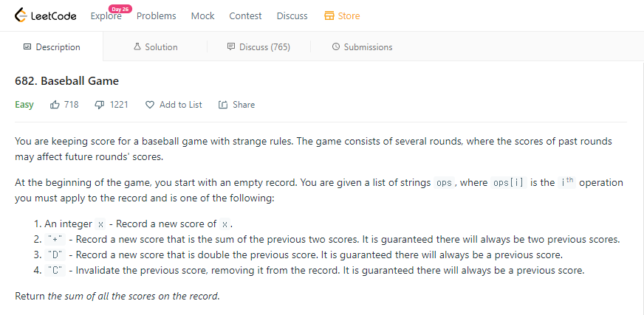Click the LeetCode logo icon

pyautogui.click(x=20, y=15)
